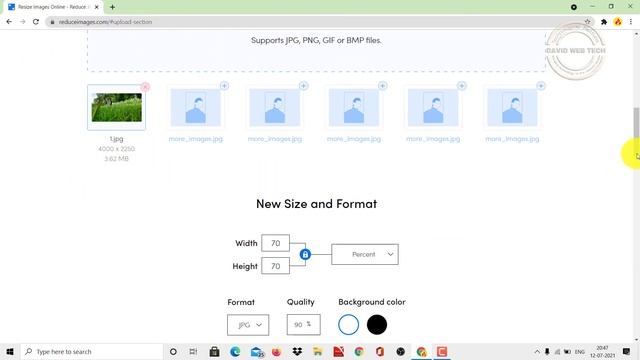Switch to the active Chrome taskbar window
The width and height of the screenshot is (640, 360).
click(x=421, y=351)
